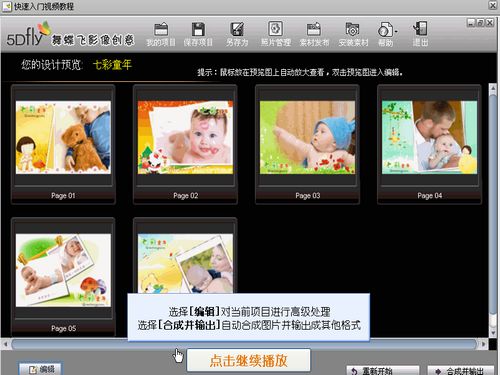The width and height of the screenshot is (500, 375).
Task: Click 点击继续播放 to continue playback
Action: (x=249, y=360)
